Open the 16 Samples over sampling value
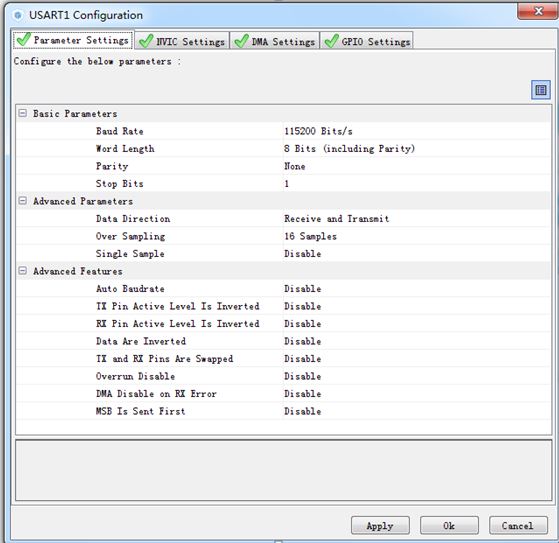 click(310, 236)
